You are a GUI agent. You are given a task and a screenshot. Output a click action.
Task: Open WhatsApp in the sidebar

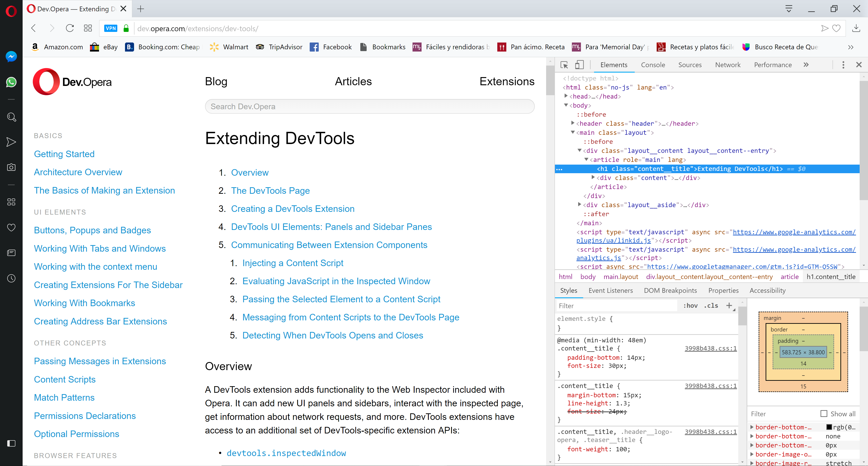tap(11, 82)
